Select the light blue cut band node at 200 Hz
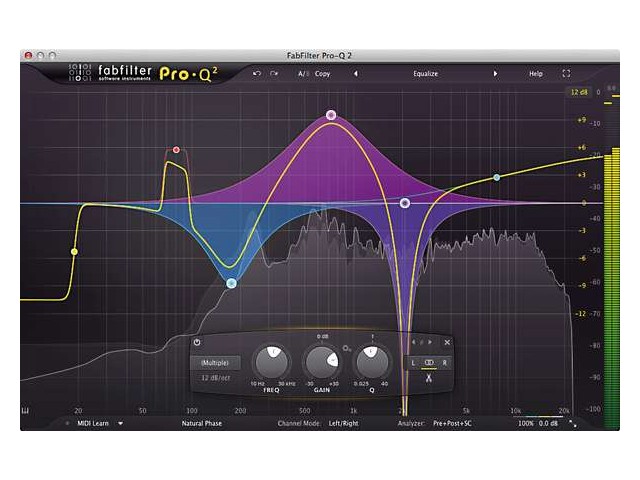The height and width of the screenshot is (480, 640). click(231, 283)
